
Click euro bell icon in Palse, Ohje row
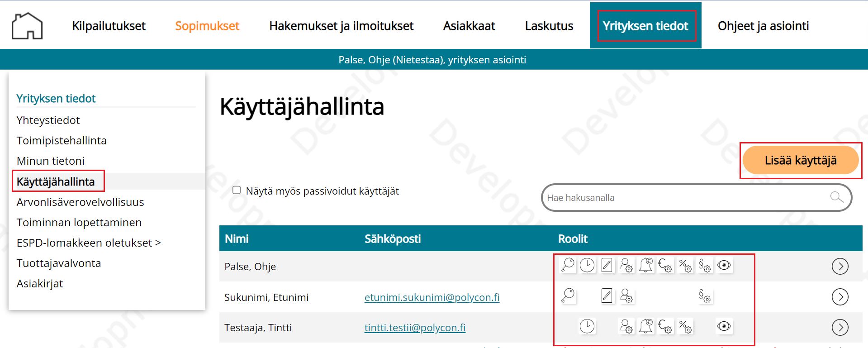coord(646,265)
